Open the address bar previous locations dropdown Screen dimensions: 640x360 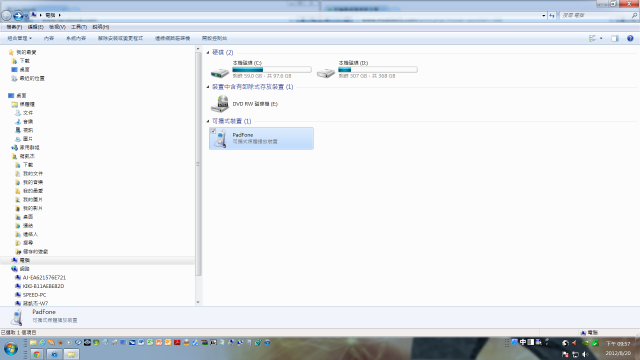point(544,16)
